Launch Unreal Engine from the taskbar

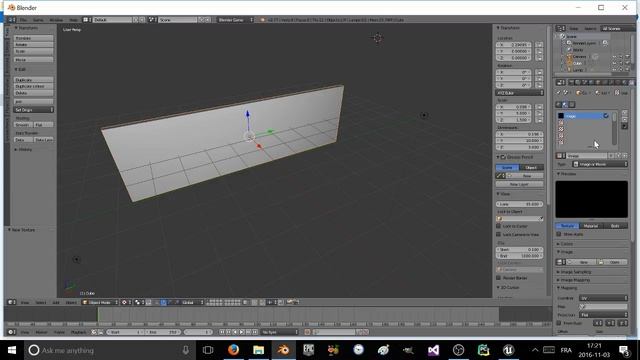point(508,350)
